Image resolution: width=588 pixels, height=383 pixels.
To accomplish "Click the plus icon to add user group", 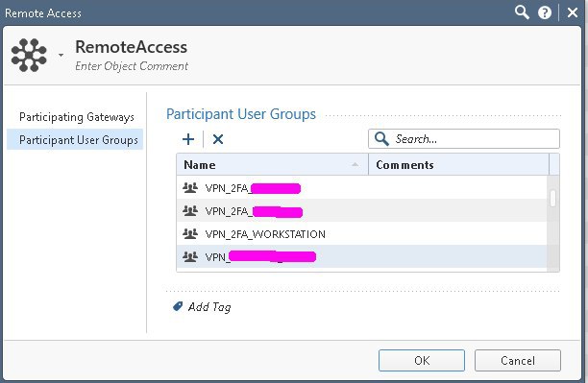I will point(188,139).
